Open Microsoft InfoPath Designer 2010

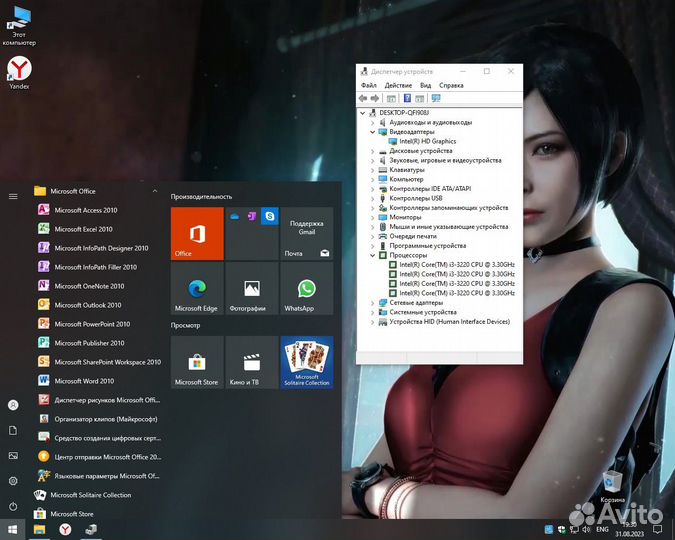pyautogui.click(x=101, y=248)
